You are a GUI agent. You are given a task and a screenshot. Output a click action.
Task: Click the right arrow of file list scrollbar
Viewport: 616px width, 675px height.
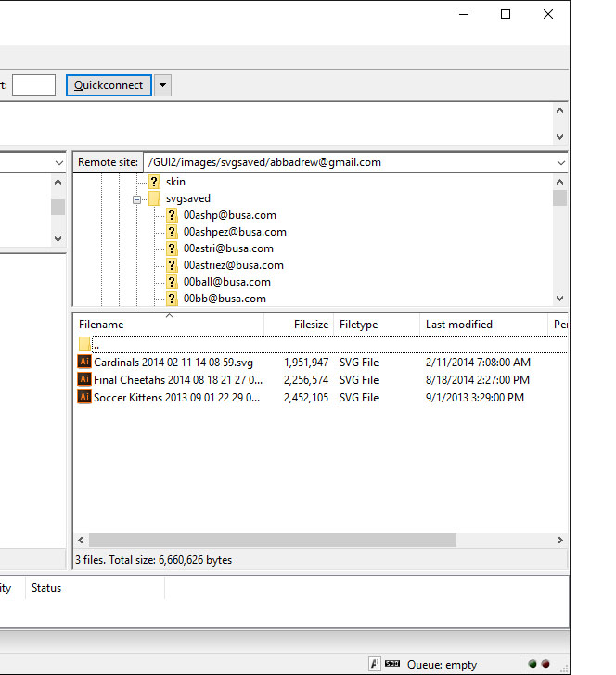560,540
